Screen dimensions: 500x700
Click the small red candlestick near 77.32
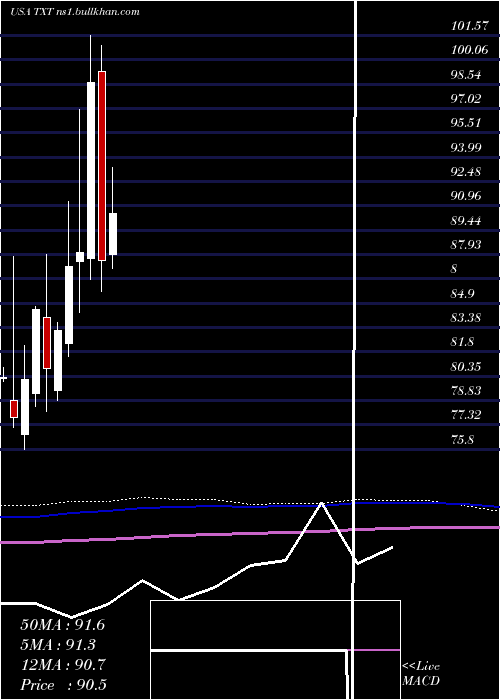click(14, 409)
